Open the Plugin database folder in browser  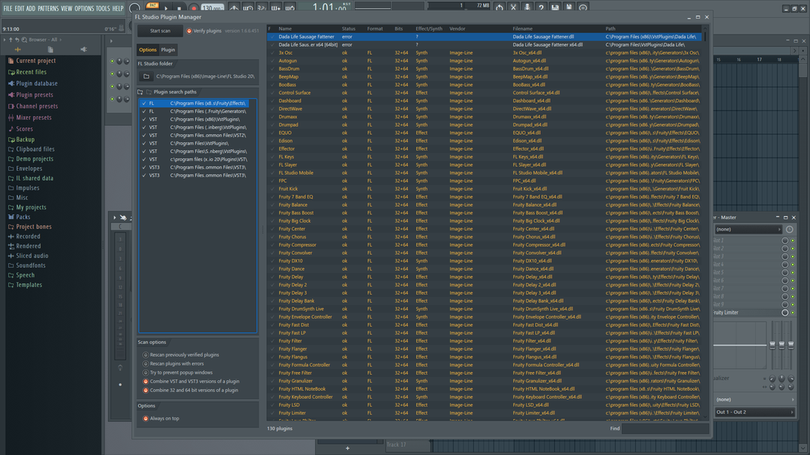(36, 83)
